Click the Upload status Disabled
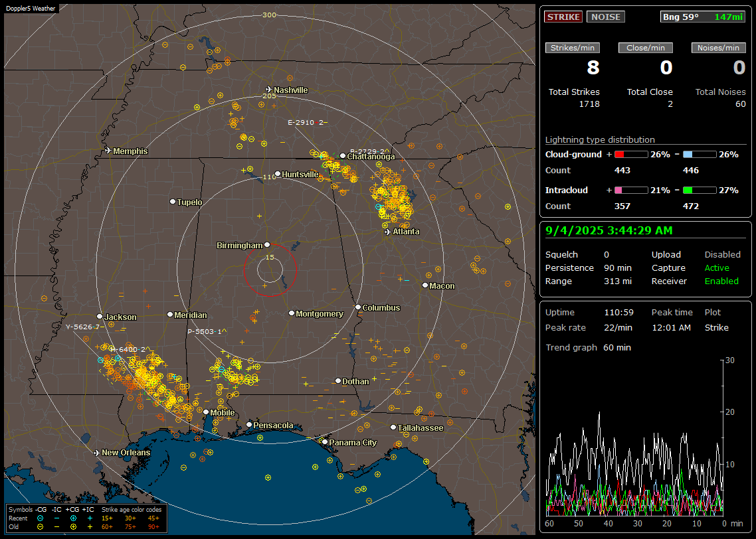This screenshot has width=756, height=539. (x=722, y=254)
